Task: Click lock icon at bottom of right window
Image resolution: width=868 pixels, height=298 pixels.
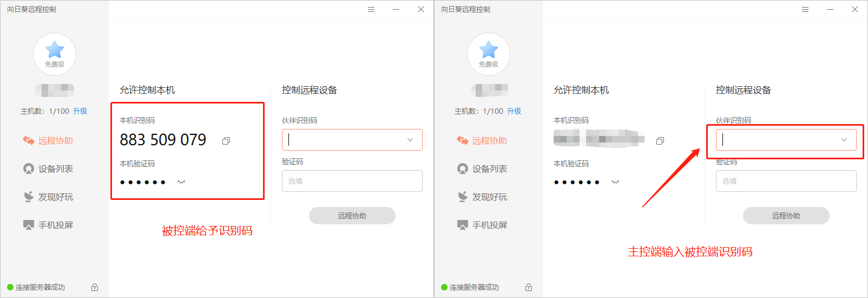Action: (x=529, y=287)
